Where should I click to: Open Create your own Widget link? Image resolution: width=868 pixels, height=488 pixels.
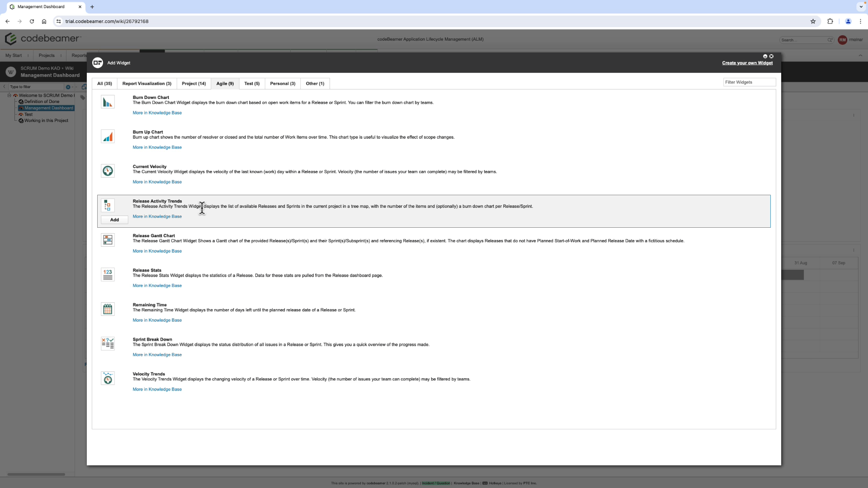(x=747, y=63)
